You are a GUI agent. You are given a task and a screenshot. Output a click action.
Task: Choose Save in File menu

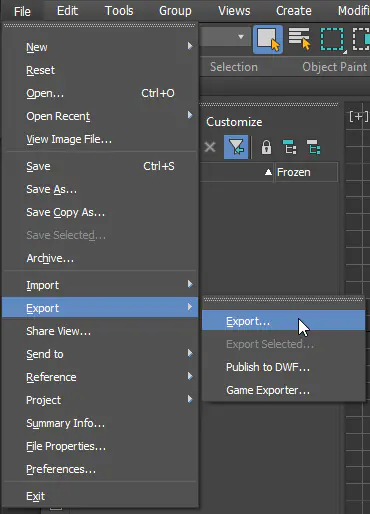point(100,166)
